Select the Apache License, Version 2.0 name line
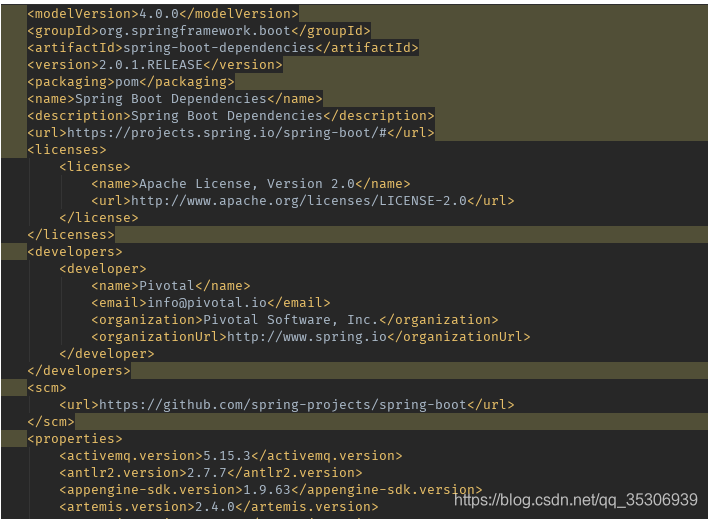The width and height of the screenshot is (708, 519). click(x=251, y=184)
